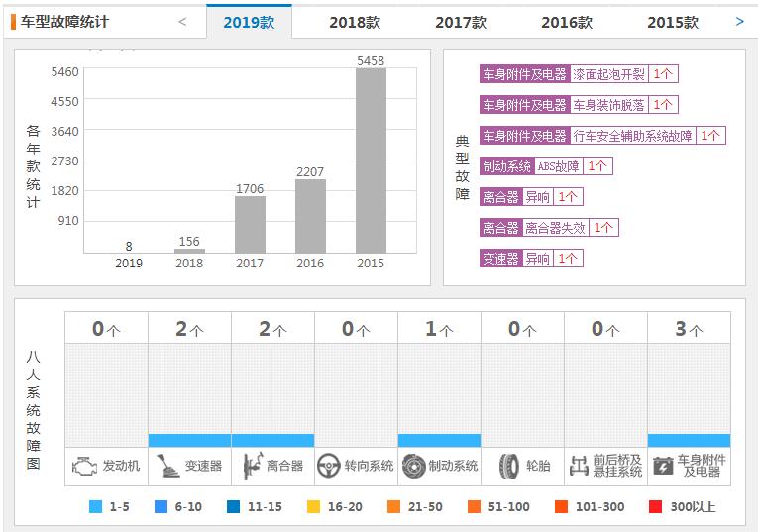Click the 51-100 legend swatch
This screenshot has width=758, height=532.
coord(475,507)
